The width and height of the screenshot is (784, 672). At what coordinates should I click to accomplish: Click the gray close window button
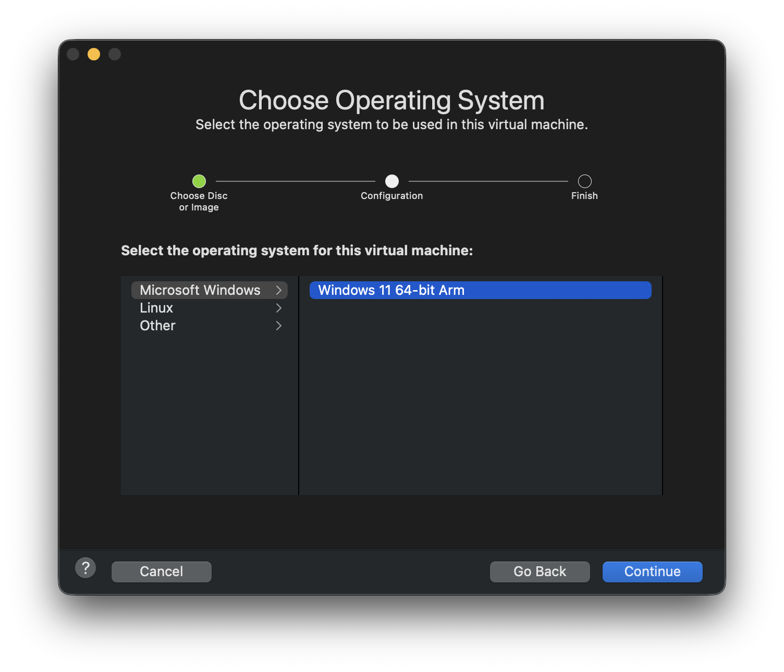click(x=73, y=54)
